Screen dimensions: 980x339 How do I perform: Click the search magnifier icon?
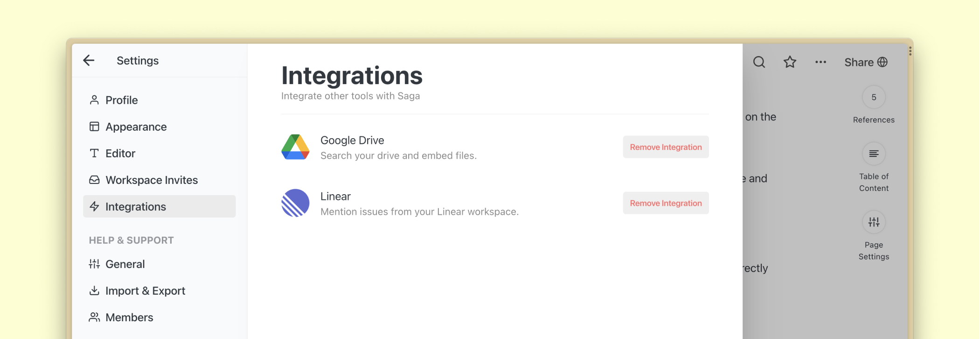pos(759,62)
